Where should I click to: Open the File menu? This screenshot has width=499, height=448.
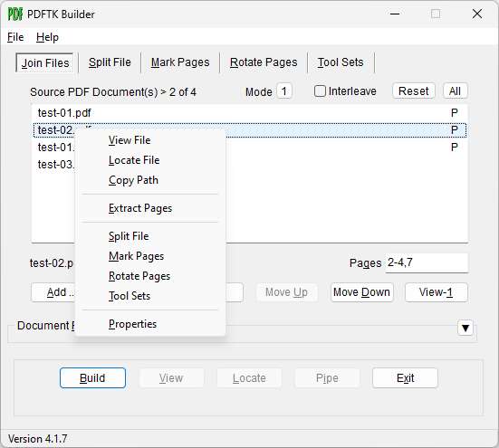coord(15,37)
